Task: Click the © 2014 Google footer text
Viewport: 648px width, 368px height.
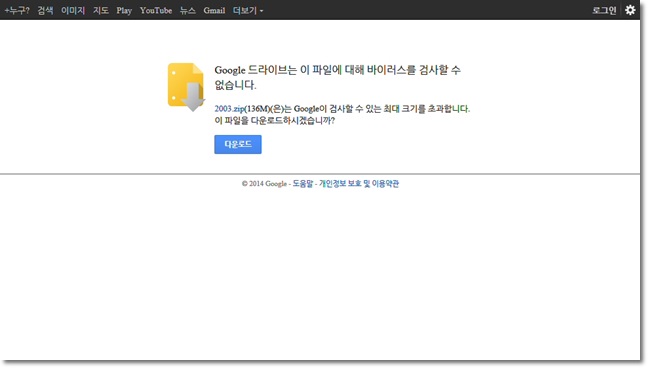Action: pos(264,184)
